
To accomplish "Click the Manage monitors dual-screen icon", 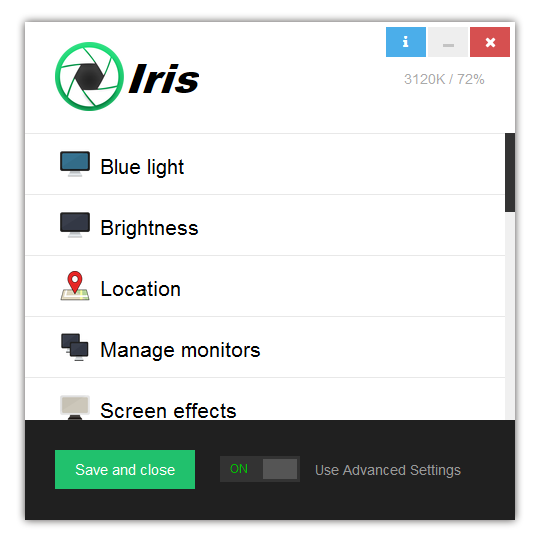I will 75,347.
